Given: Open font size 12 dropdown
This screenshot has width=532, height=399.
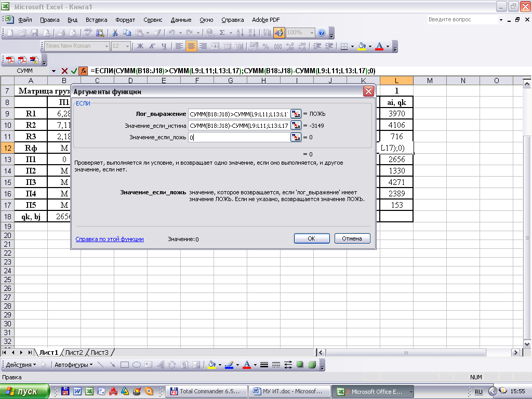Looking at the screenshot, I should coord(128,46).
